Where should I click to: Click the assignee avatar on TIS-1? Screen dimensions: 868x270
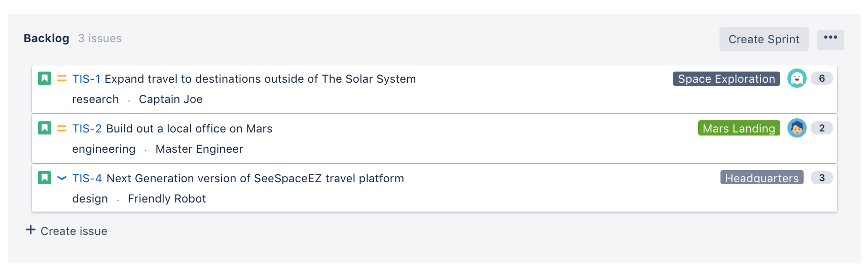point(797,79)
